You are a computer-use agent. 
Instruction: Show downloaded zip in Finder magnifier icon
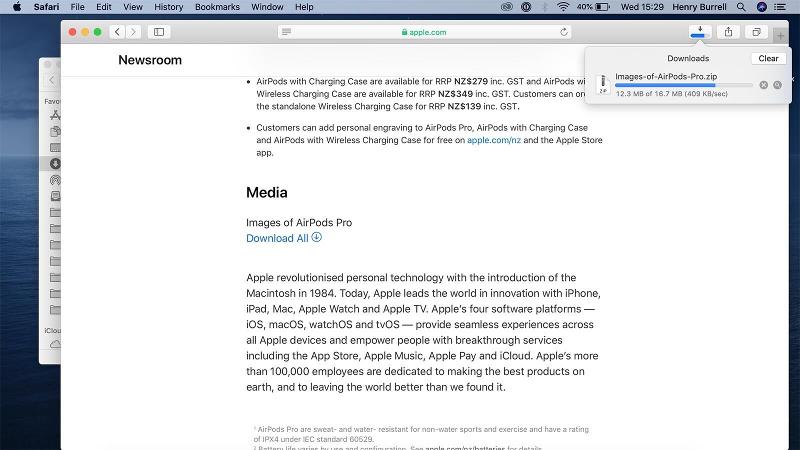pyautogui.click(x=777, y=85)
